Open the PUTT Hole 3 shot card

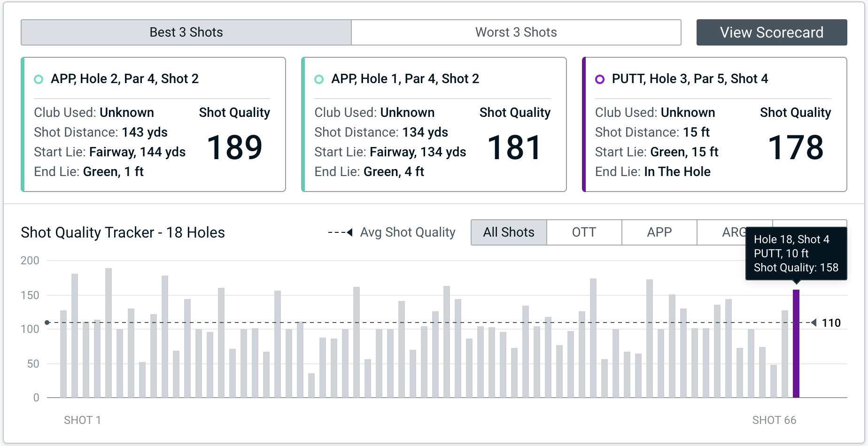point(714,124)
